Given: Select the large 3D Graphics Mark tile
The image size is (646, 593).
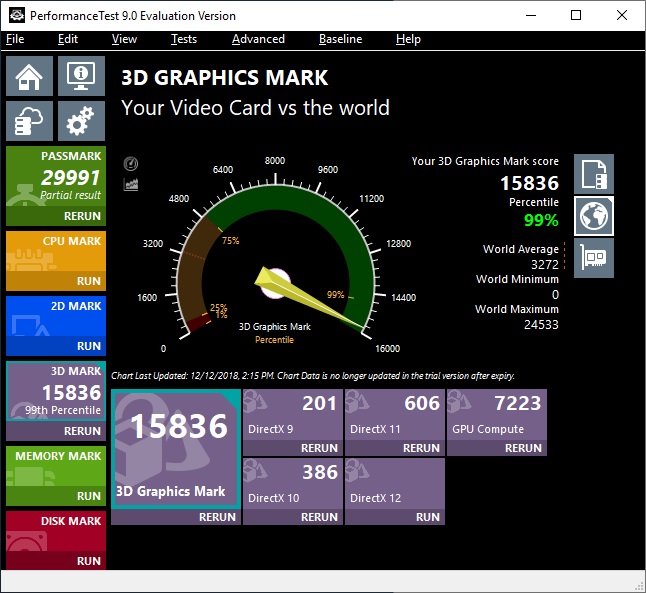Looking at the screenshot, I should 175,450.
